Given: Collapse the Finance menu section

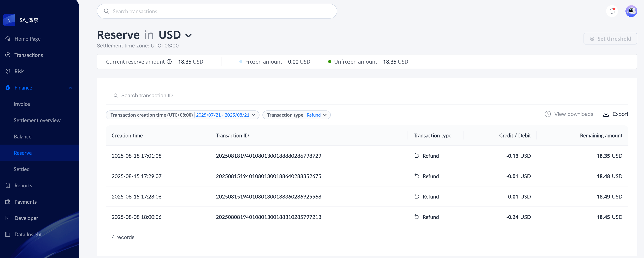Looking at the screenshot, I should click(x=70, y=88).
